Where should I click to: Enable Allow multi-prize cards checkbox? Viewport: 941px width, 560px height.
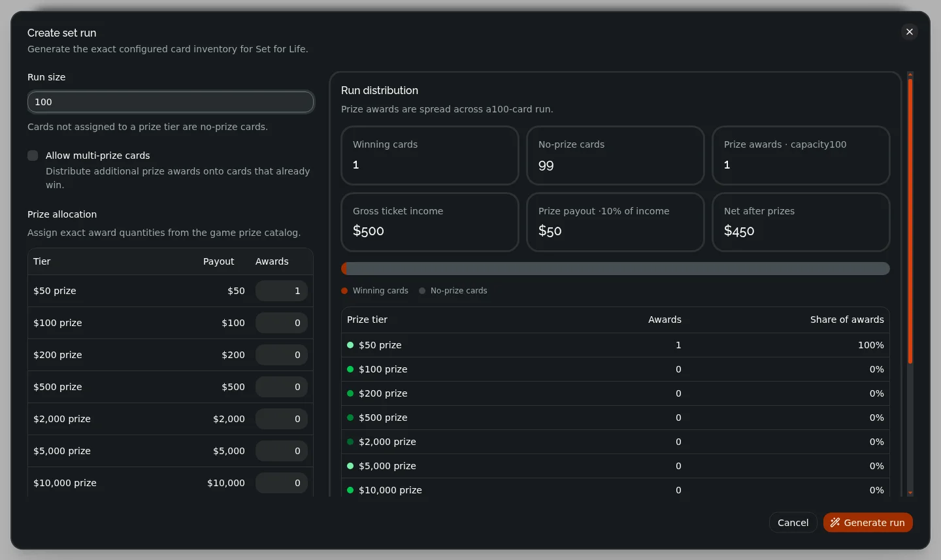click(x=33, y=156)
